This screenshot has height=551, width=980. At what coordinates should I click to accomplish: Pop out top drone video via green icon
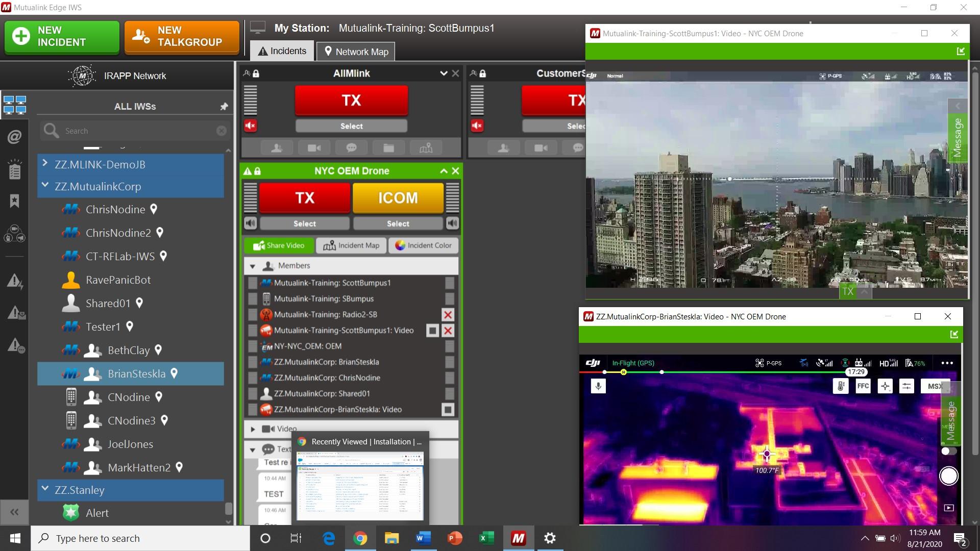click(961, 51)
